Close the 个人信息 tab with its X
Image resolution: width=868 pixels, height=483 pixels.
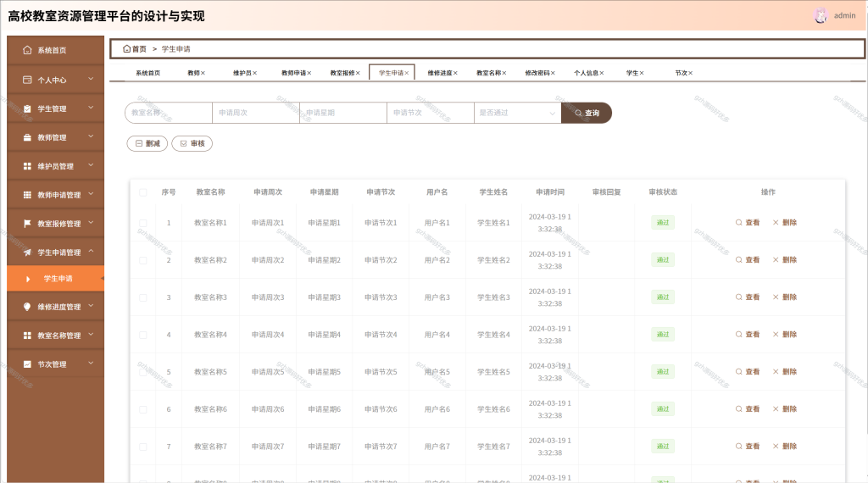pyautogui.click(x=602, y=73)
